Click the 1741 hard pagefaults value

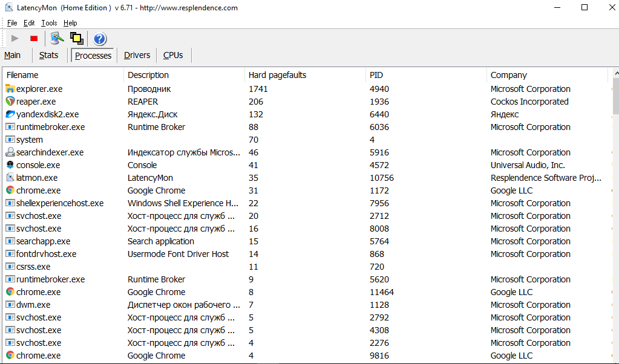258,89
